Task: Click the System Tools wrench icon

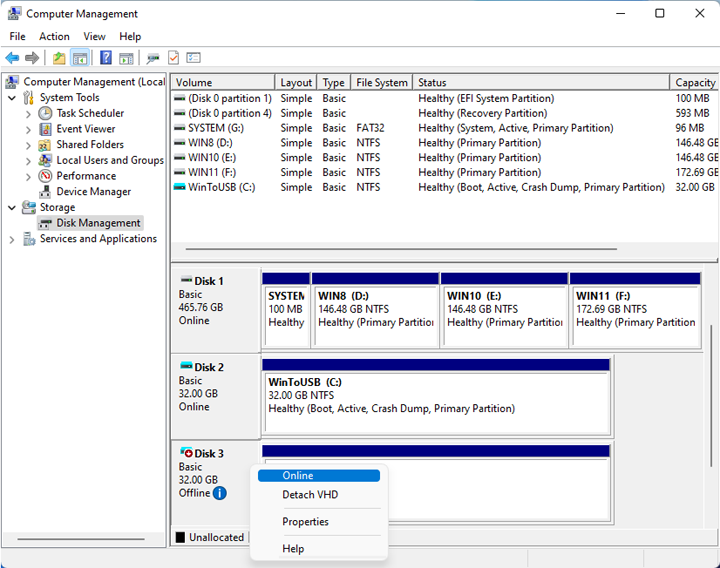Action: pyautogui.click(x=28, y=97)
